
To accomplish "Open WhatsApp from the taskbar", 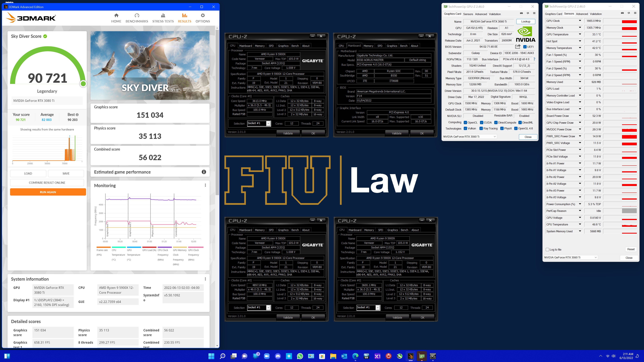I will click(300, 356).
